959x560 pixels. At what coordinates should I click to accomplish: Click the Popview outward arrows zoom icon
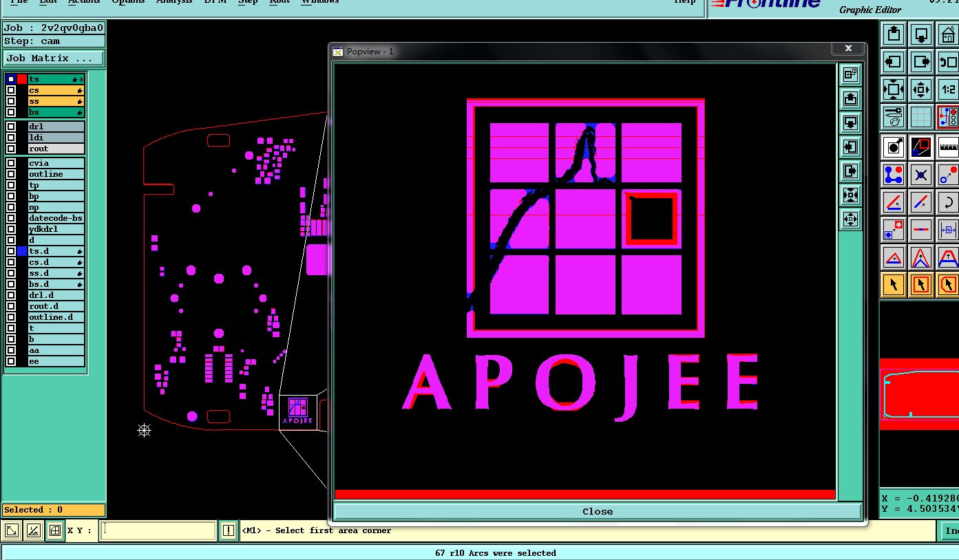[850, 219]
